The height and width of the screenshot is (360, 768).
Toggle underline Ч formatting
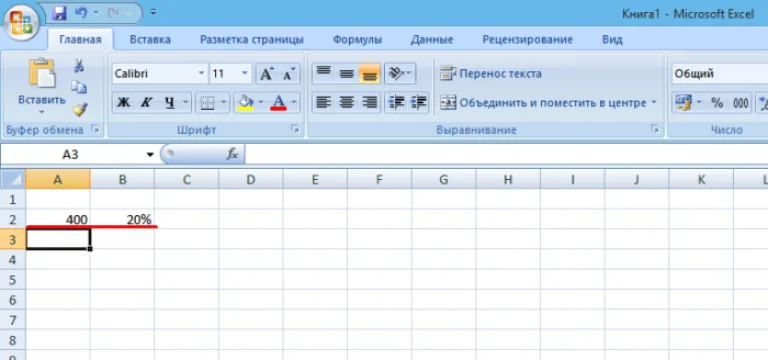pyautogui.click(x=169, y=102)
